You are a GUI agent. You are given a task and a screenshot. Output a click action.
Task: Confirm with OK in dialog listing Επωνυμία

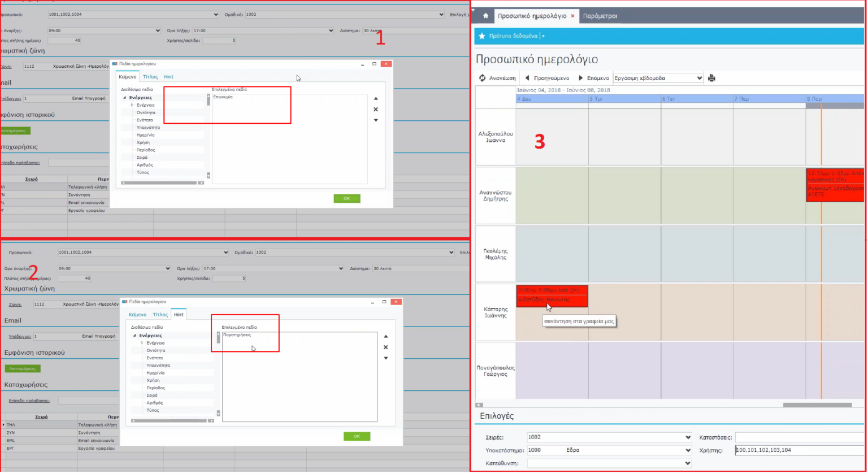click(x=347, y=198)
